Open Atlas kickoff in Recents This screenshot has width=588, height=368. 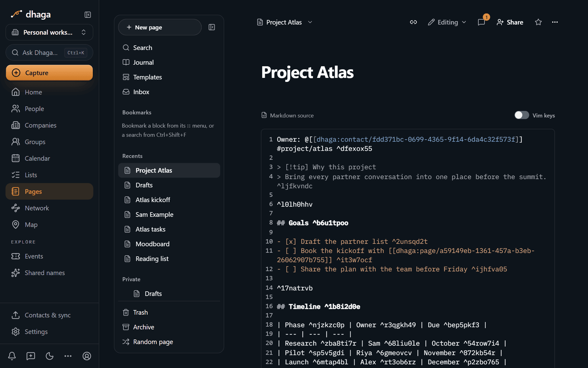(169, 200)
